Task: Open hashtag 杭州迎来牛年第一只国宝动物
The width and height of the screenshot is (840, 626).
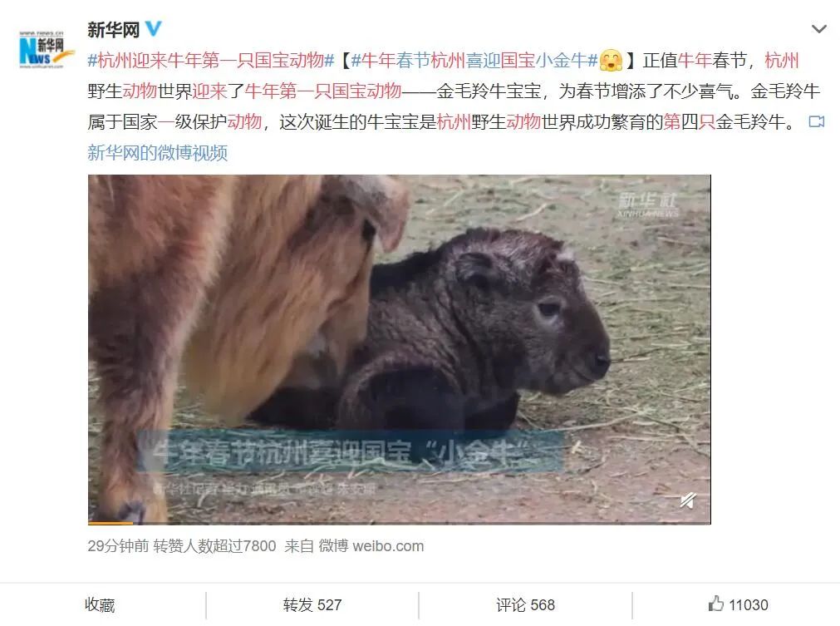Action: point(211,60)
